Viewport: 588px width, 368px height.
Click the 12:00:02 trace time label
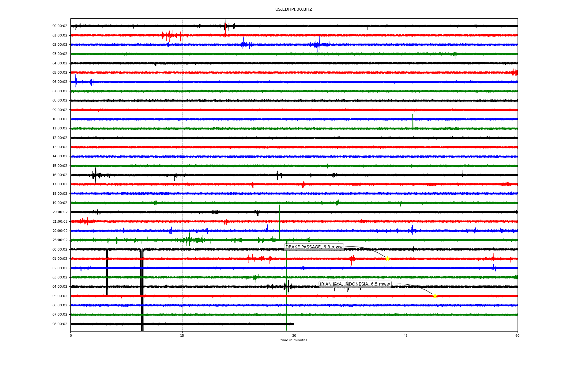click(x=60, y=138)
